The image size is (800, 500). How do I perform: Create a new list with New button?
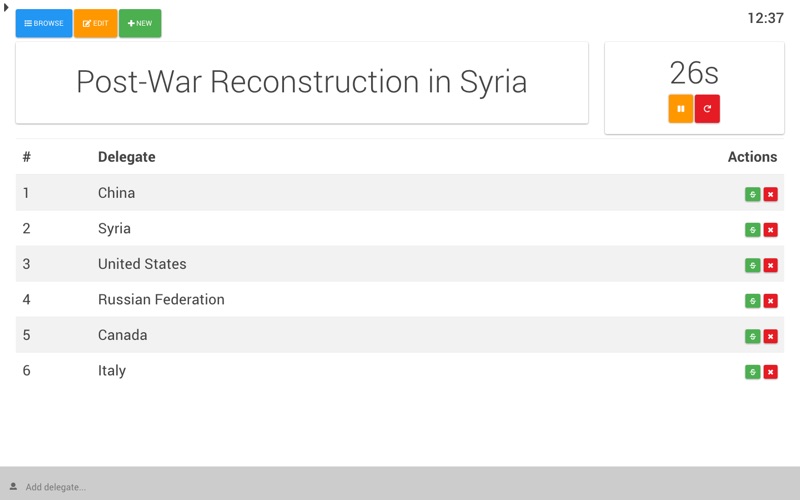[x=140, y=23]
